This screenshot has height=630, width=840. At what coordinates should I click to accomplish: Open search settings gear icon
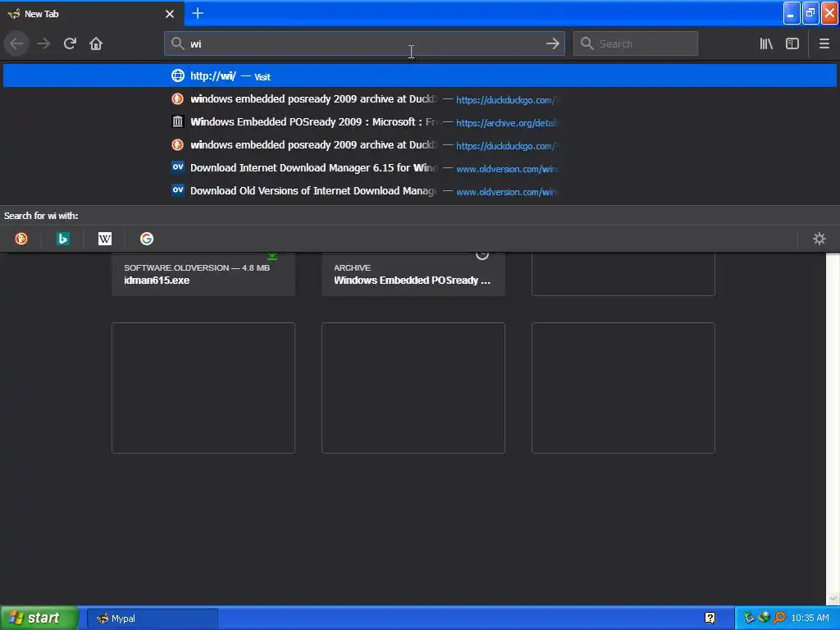coord(819,239)
